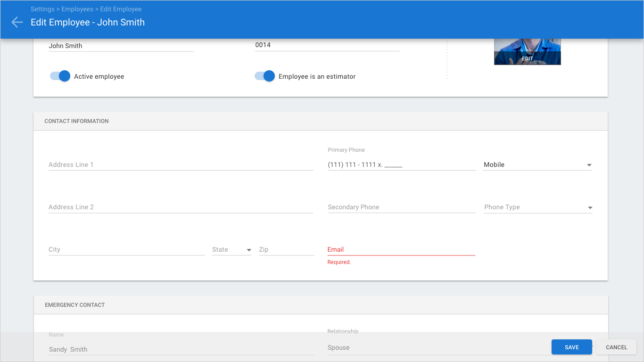
Task: Click the back arrow icon
Action: [x=17, y=22]
